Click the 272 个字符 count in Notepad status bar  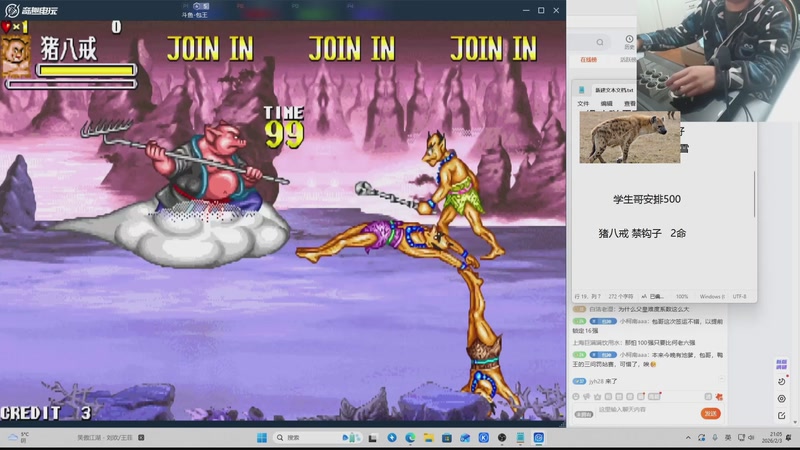click(x=620, y=296)
